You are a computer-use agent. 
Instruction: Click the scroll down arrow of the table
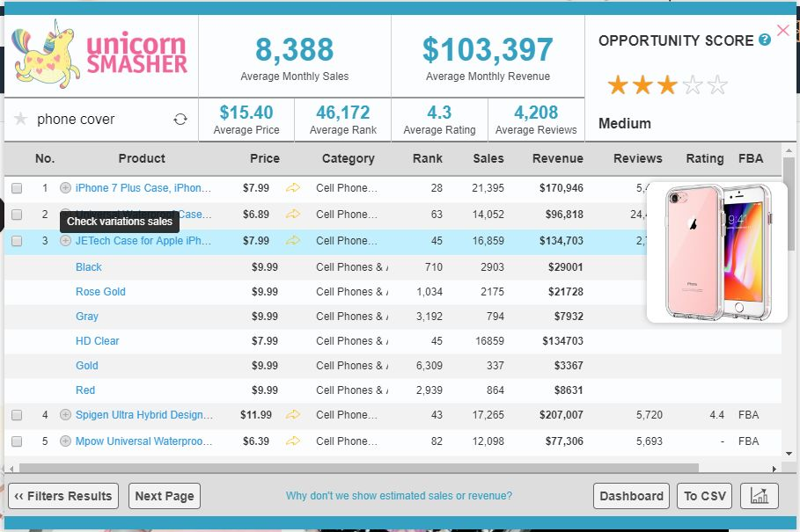[789, 454]
